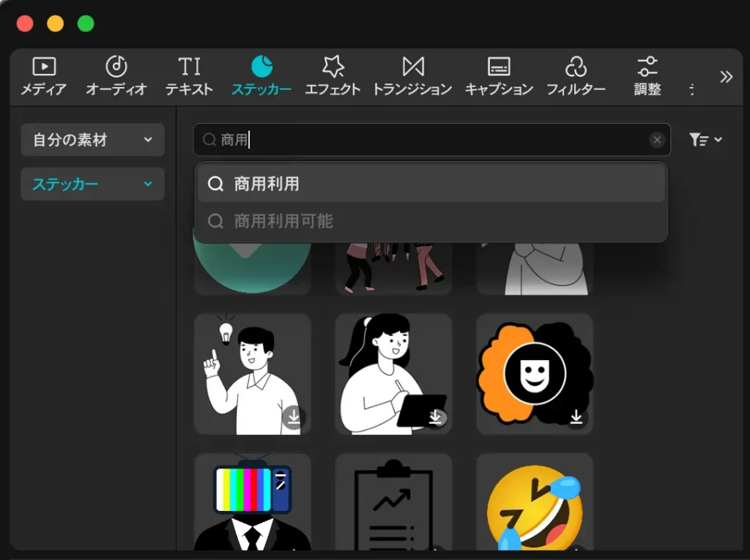The image size is (750, 560).
Task: Open the エフェクト effects star icon
Action: tap(333, 67)
